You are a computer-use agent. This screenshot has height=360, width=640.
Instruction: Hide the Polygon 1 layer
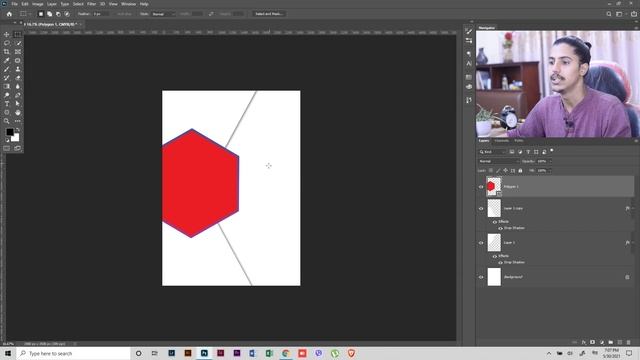pyautogui.click(x=481, y=187)
